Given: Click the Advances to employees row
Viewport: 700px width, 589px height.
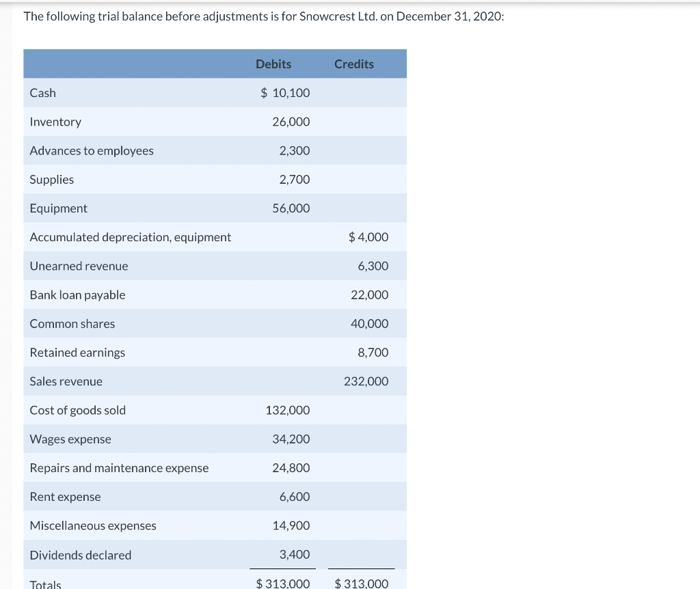Looking at the screenshot, I should point(215,150).
